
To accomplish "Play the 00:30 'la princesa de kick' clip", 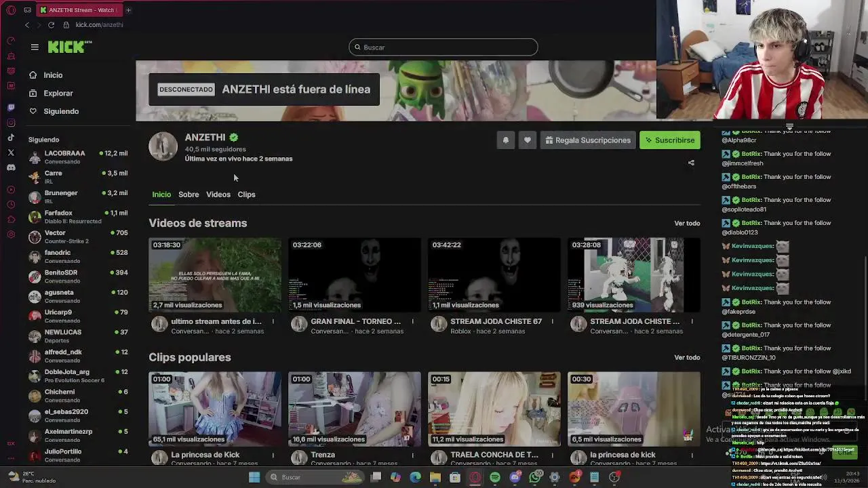I will point(634,409).
